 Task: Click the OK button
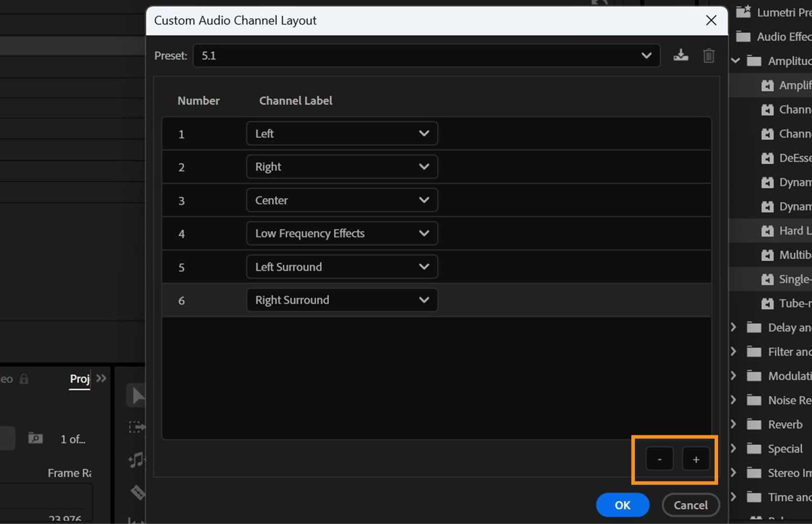(x=622, y=505)
